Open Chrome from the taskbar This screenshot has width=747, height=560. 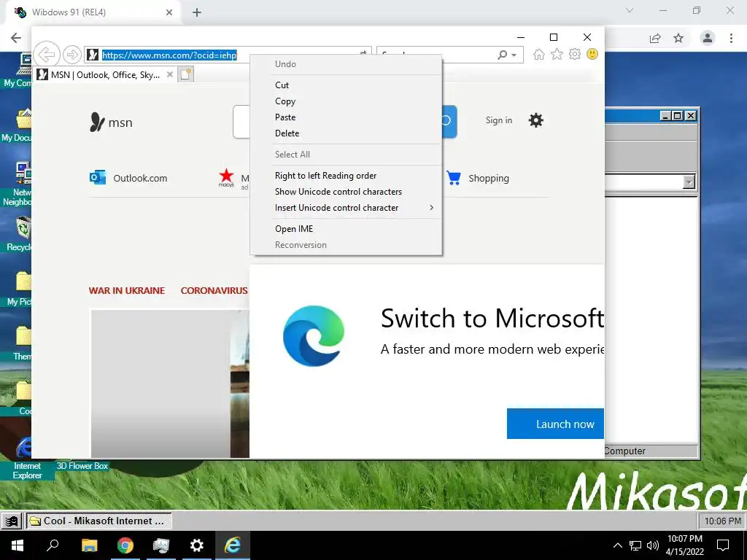point(125,545)
